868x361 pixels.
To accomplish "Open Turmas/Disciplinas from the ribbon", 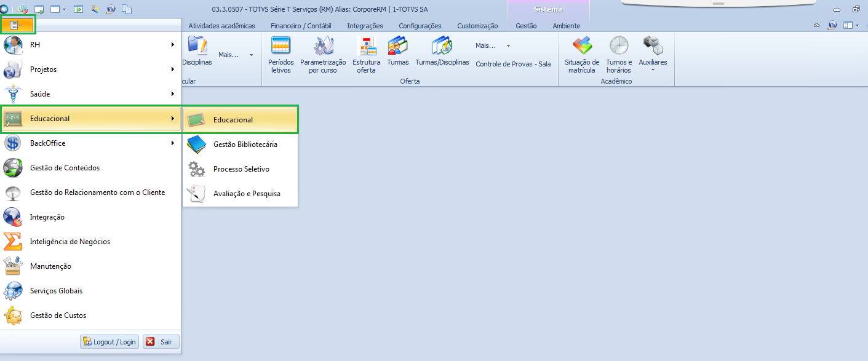I will tap(442, 52).
